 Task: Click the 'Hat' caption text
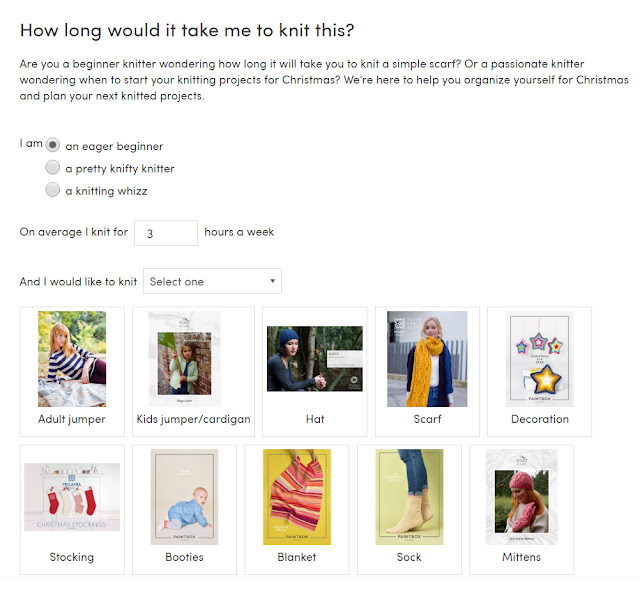tap(314, 419)
